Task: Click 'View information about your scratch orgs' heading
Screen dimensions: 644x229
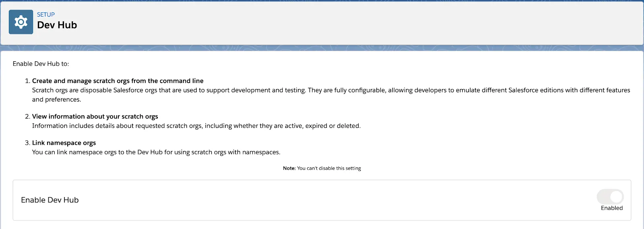Action: tap(95, 117)
